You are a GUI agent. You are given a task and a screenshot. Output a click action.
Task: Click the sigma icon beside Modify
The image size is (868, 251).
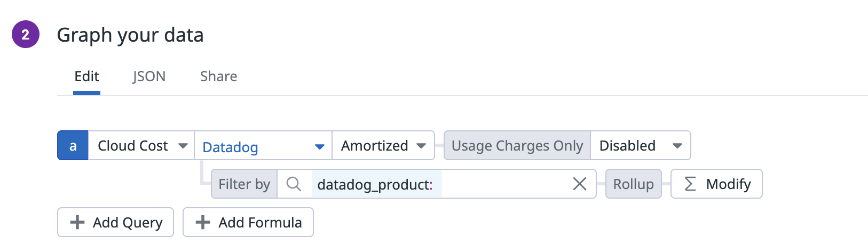[x=690, y=184]
